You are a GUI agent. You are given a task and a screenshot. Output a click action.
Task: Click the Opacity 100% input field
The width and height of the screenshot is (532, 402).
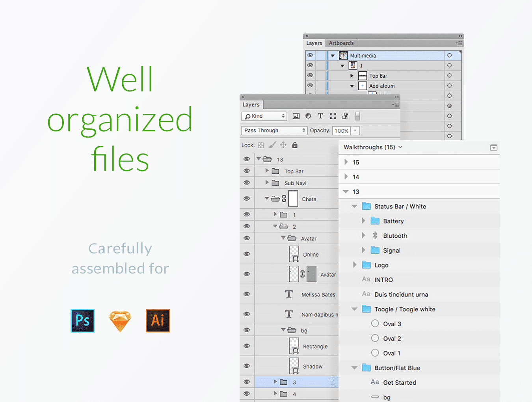342,130
